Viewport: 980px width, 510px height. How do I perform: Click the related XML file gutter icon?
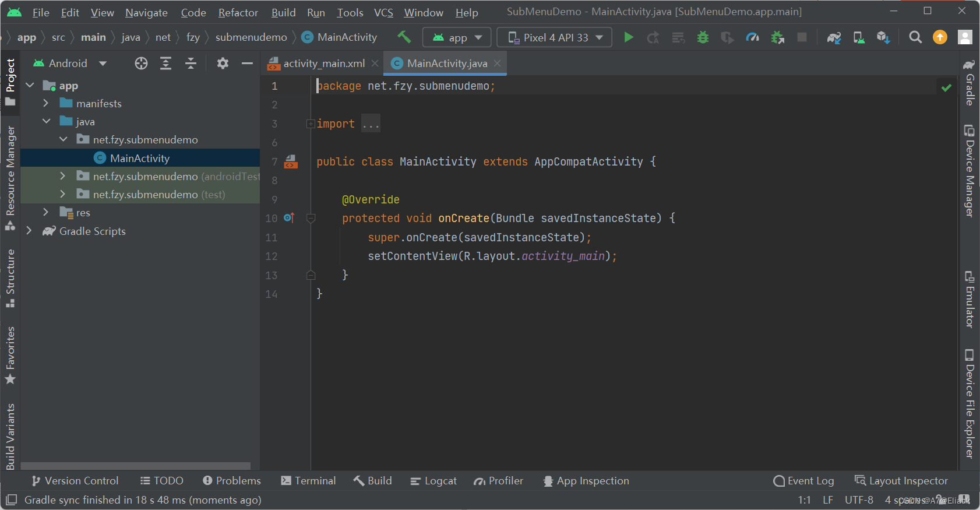point(291,161)
